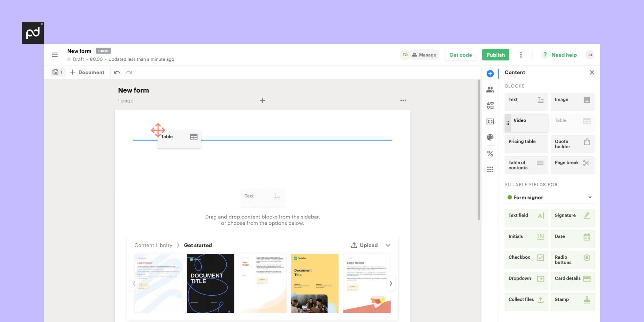Open the percent pricing sidebar tab

click(x=490, y=154)
